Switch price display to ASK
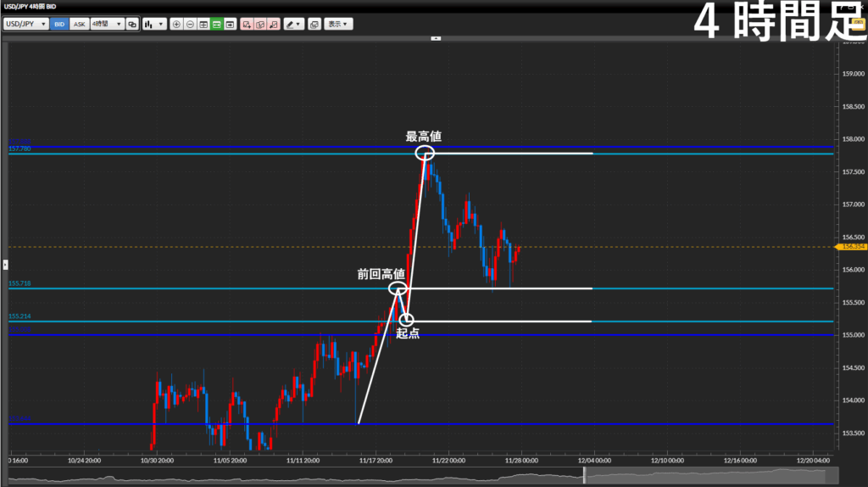This screenshot has width=868, height=487. [79, 24]
